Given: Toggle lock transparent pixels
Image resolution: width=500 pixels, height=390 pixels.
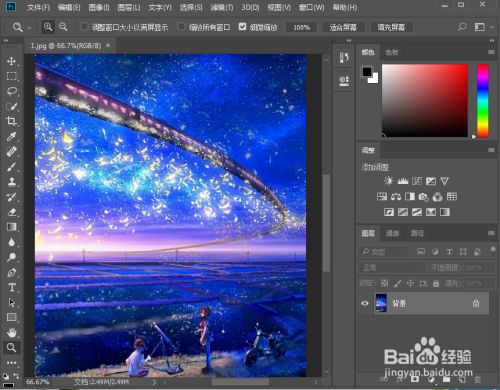Looking at the screenshot, I should [x=384, y=283].
